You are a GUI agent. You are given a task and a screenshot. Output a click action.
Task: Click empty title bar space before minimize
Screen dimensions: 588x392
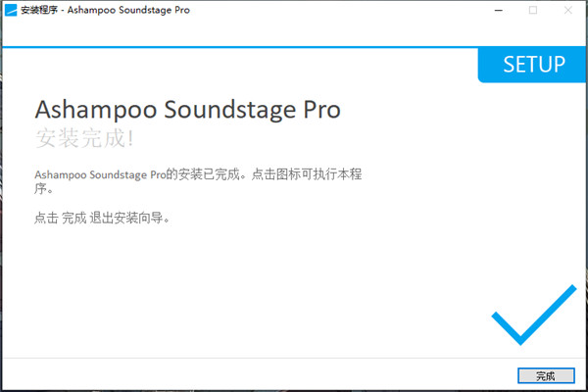[343, 10]
